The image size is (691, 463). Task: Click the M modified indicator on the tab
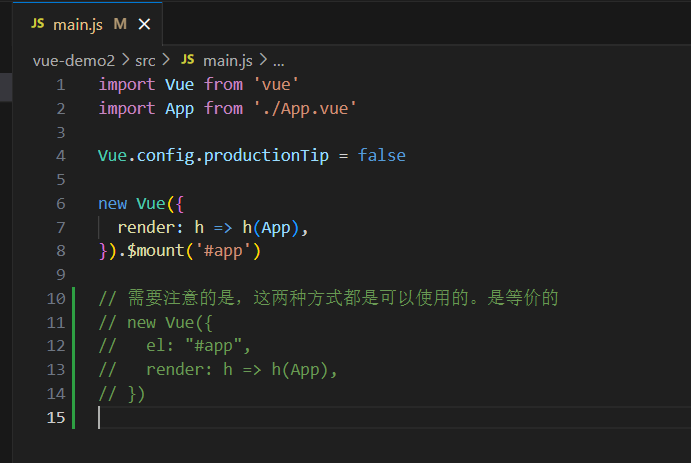tap(120, 23)
